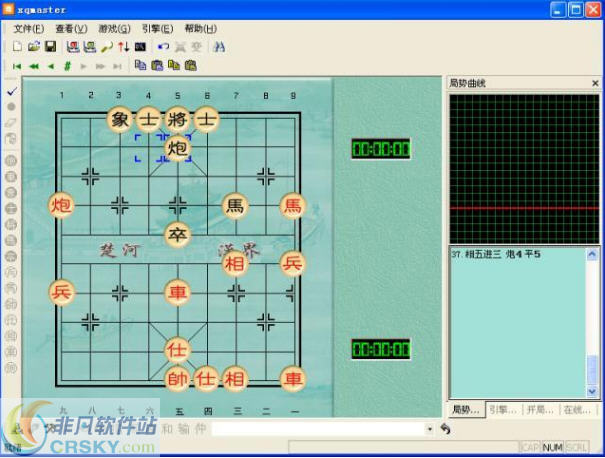
Task: Select the red 相 elephant near the river
Action: (x=235, y=264)
